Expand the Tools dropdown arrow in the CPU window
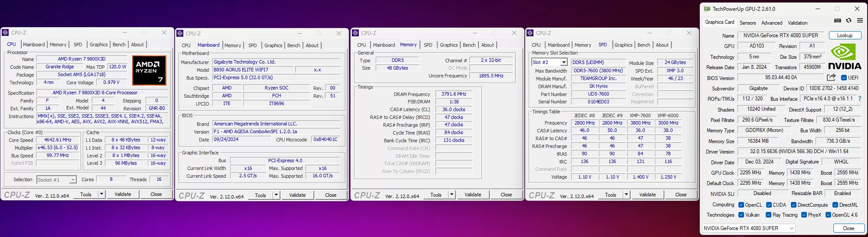 (x=101, y=194)
